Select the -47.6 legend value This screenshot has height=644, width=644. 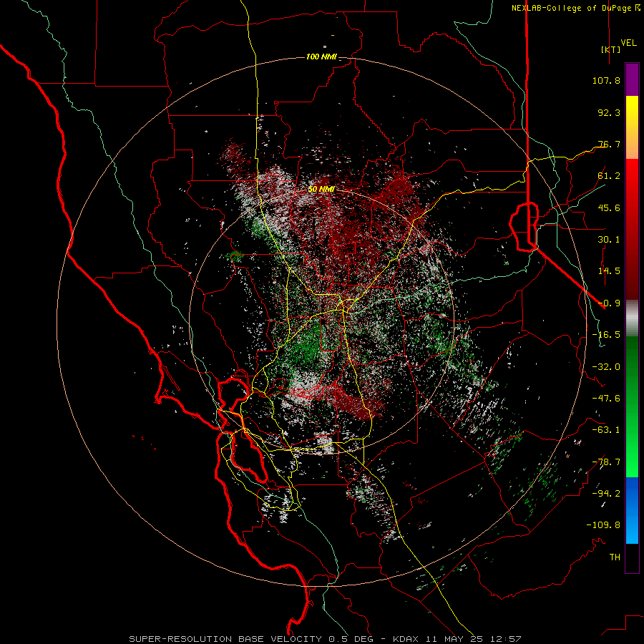606,399
